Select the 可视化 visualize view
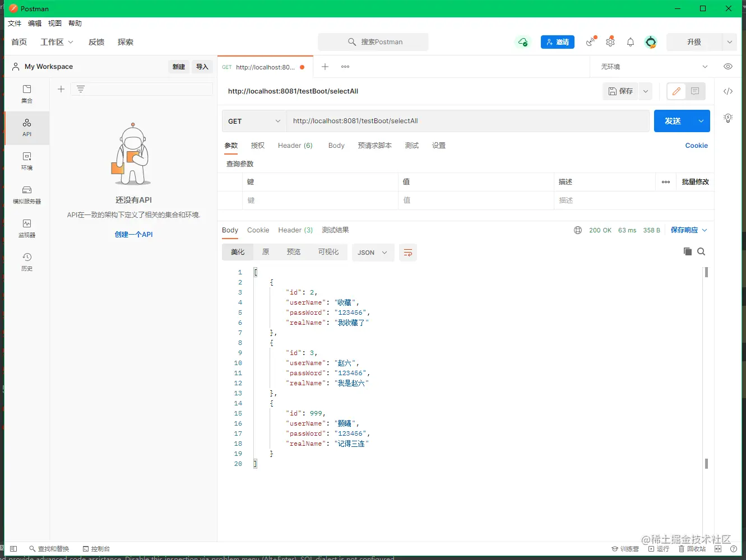Screen dimensions: 746x560 click(328, 252)
